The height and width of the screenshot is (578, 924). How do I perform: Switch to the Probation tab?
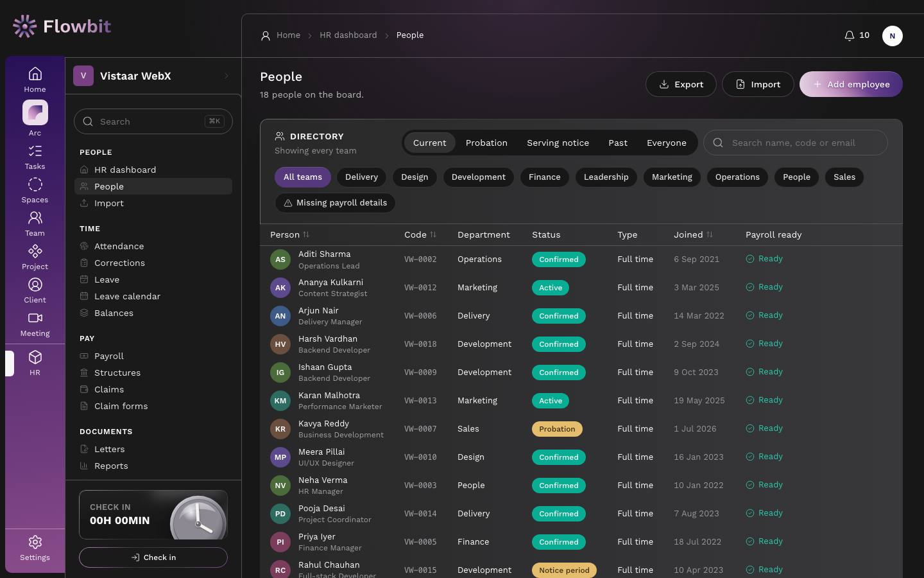tap(486, 143)
